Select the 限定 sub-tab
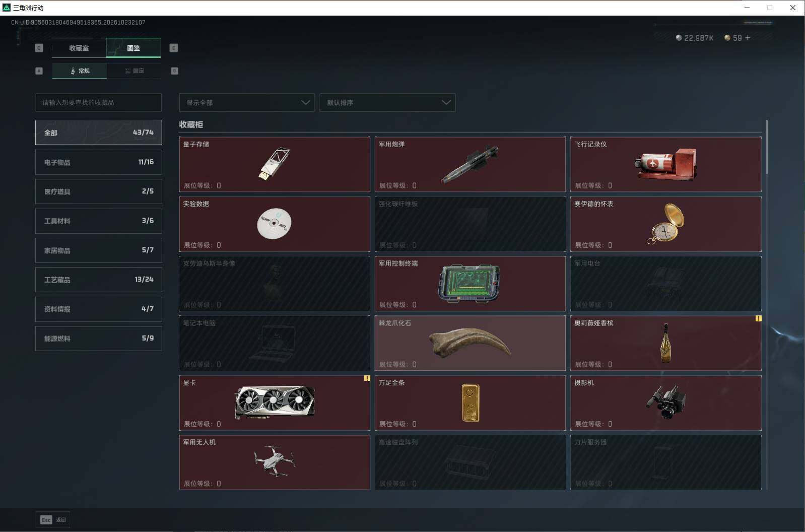The width and height of the screenshot is (805, 532). click(x=134, y=71)
